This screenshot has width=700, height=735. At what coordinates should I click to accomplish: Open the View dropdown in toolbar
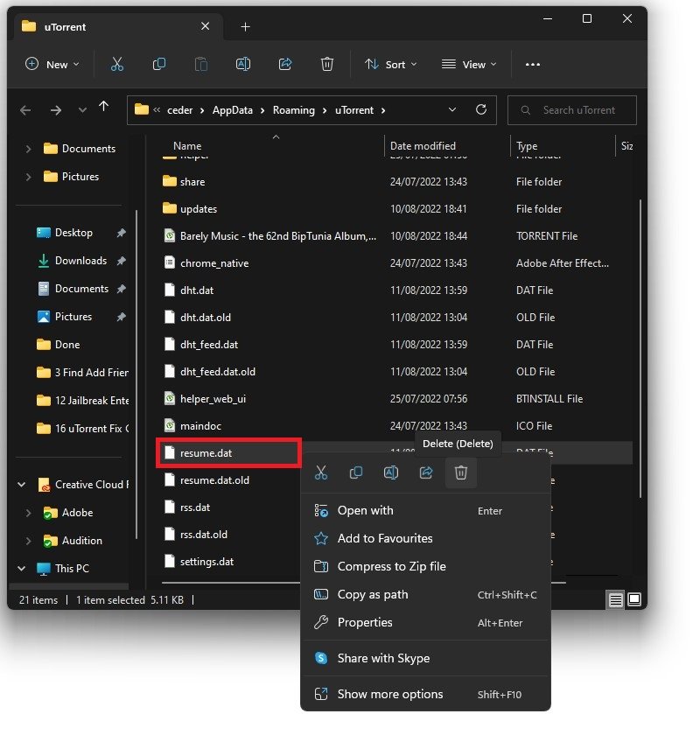point(469,65)
